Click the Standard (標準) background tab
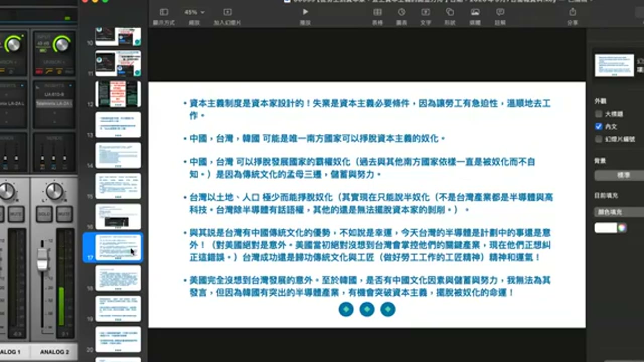The image size is (644, 362). click(619, 175)
